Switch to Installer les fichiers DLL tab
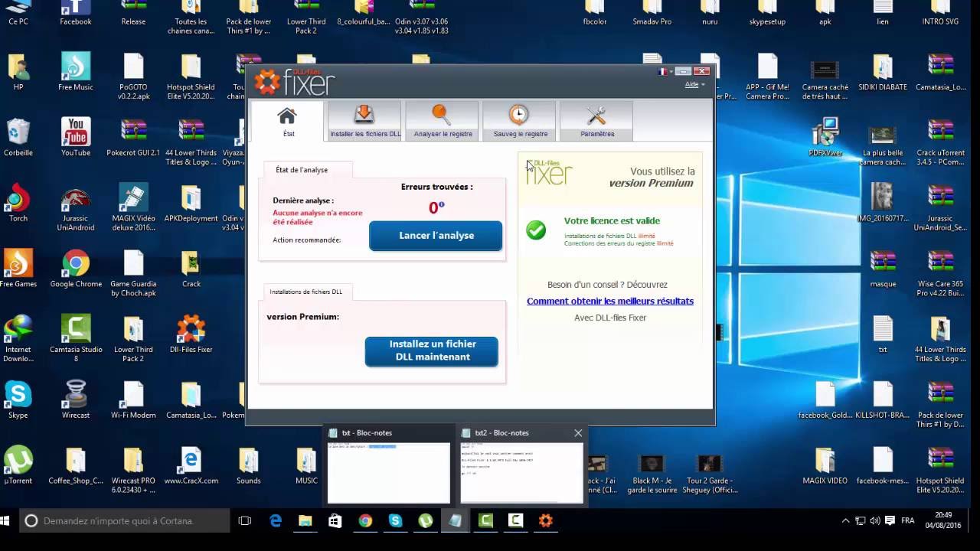980x551 pixels. click(365, 121)
